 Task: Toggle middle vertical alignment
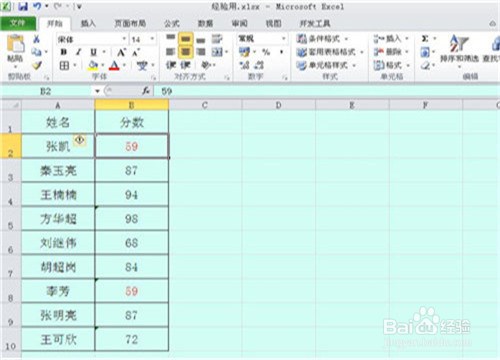pos(185,39)
